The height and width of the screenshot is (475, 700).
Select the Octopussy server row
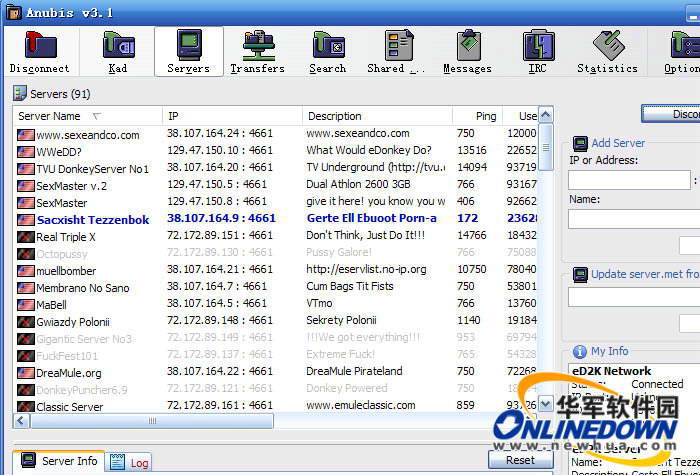277,254
